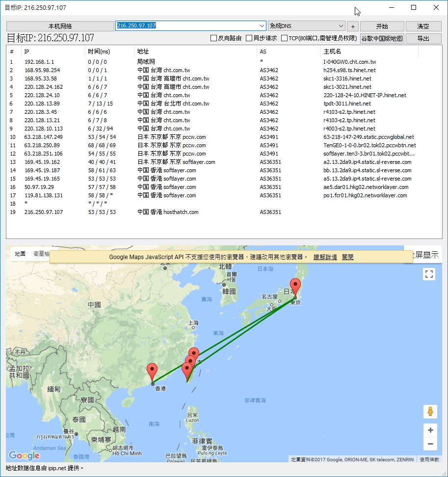The width and height of the screenshot is (448, 477).
Task: Dismiss the banner via 關閉 link
Action: (347, 257)
